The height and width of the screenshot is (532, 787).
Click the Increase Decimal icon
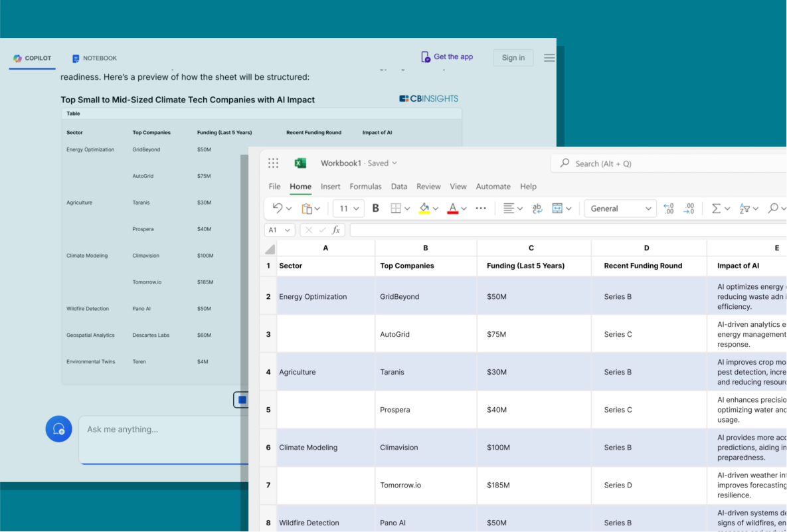tap(669, 209)
